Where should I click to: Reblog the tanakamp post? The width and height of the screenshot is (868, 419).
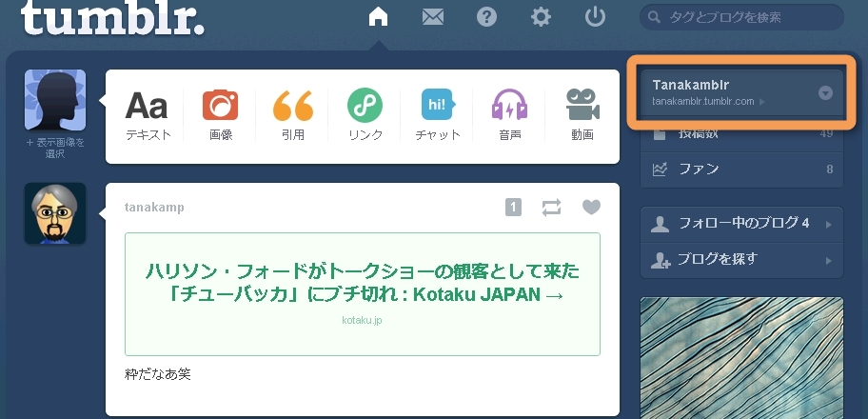coord(551,208)
